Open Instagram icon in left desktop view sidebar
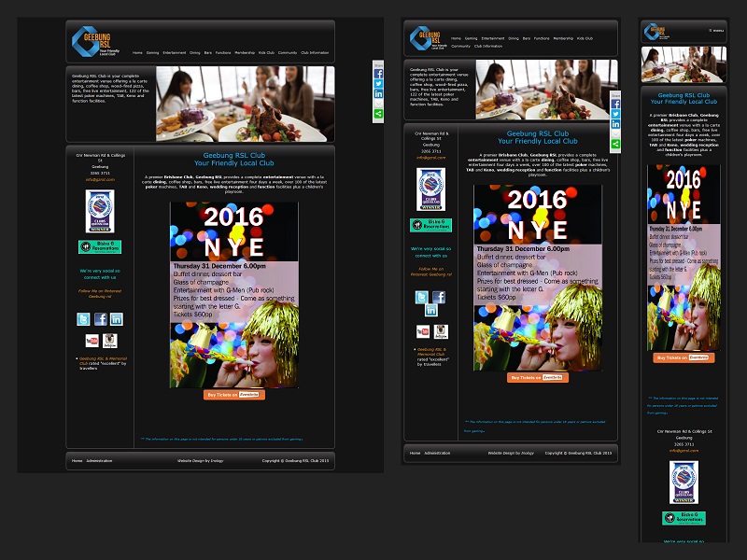747x560 pixels. (109, 341)
